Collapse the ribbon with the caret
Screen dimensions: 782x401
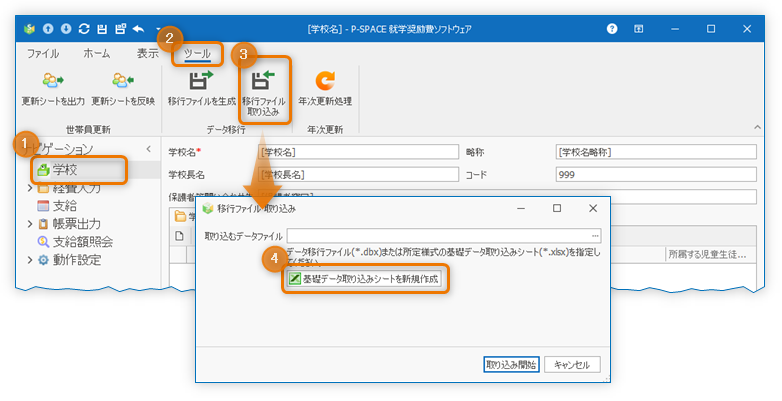click(x=757, y=128)
